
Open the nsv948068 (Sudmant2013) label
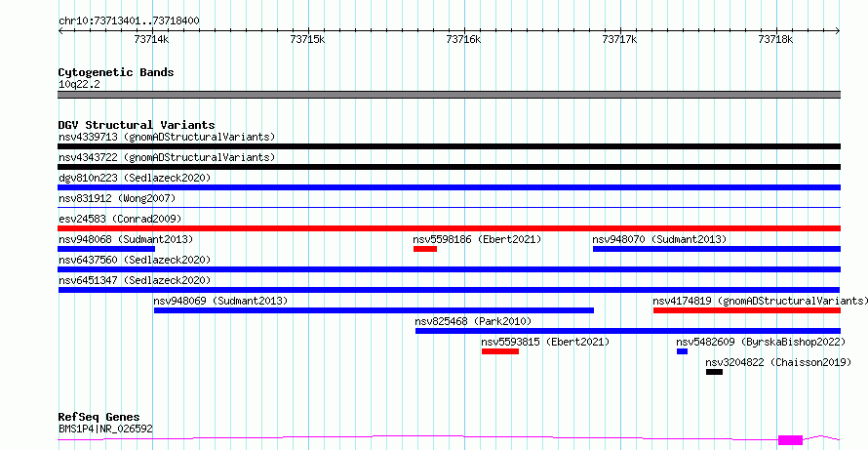126,239
